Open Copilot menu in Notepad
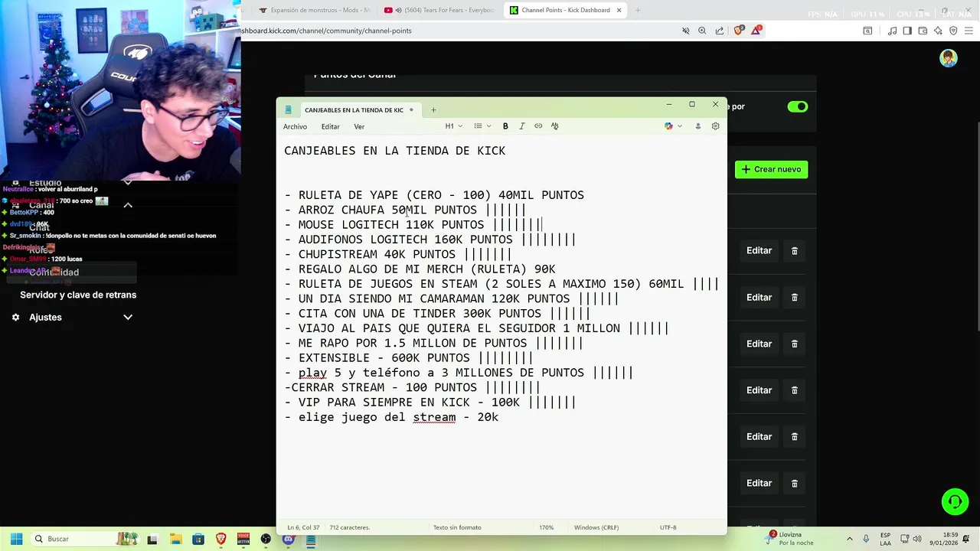Viewport: 980px width, 551px height. 673,126
